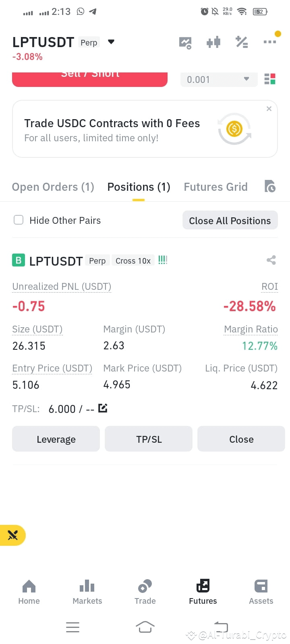Viewport: 290px width, 644px height.
Task: Go to the Markets tab in bottom navigation
Action: (87, 592)
